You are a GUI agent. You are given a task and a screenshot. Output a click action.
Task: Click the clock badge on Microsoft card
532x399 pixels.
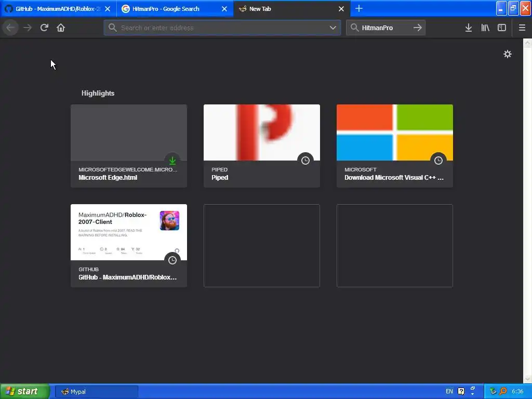coord(438,161)
